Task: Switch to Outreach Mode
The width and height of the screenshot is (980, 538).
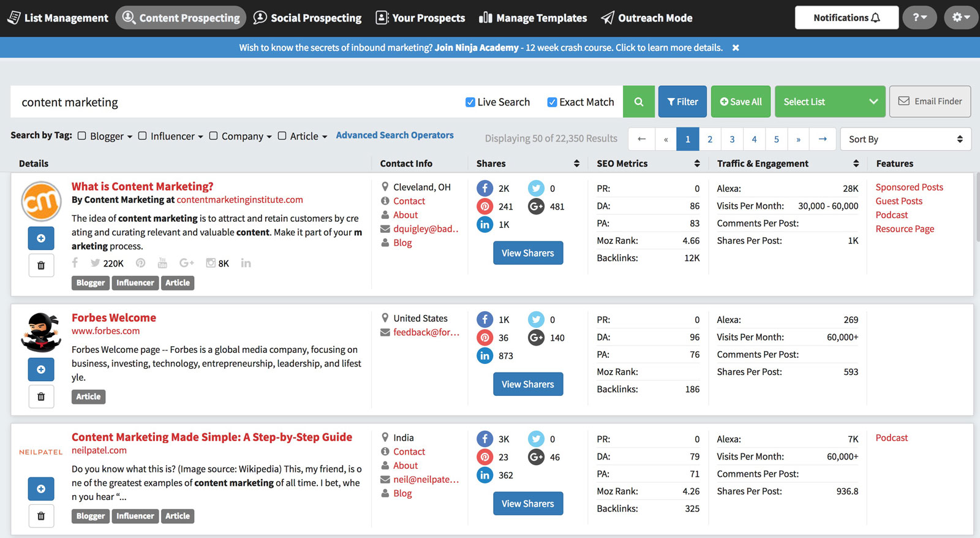Action: pos(647,18)
